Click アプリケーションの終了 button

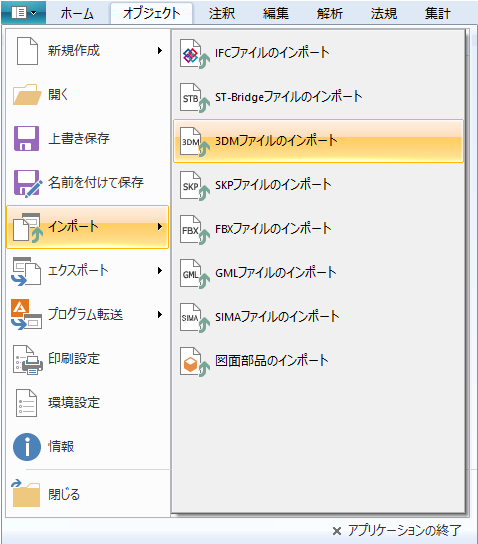pos(397,530)
